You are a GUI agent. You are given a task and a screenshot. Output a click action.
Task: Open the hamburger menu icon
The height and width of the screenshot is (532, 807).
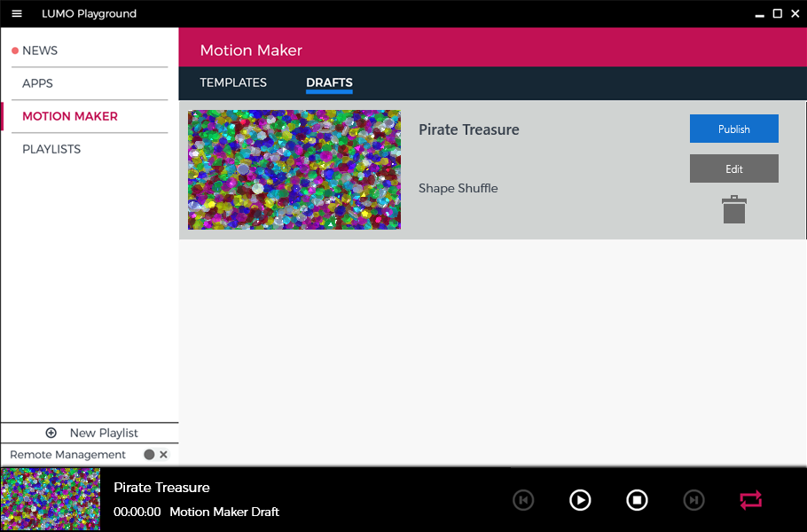(x=16, y=13)
